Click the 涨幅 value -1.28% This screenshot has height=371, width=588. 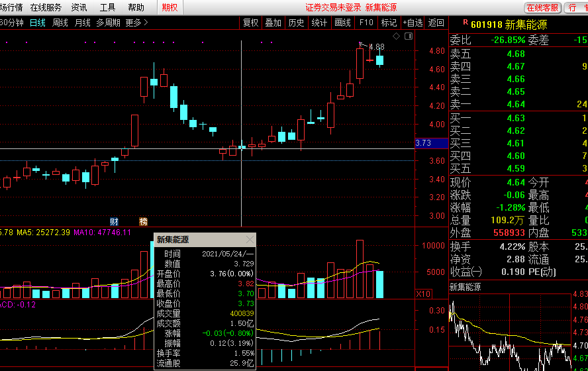click(x=511, y=208)
